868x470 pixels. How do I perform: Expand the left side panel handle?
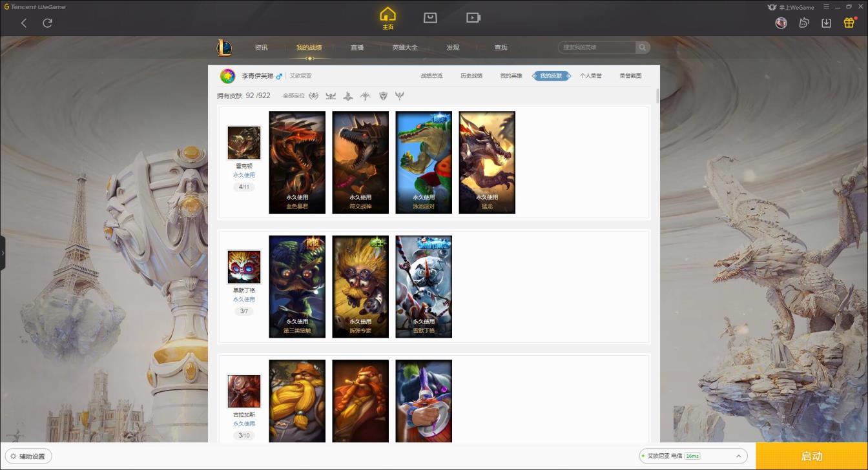(x=3, y=253)
